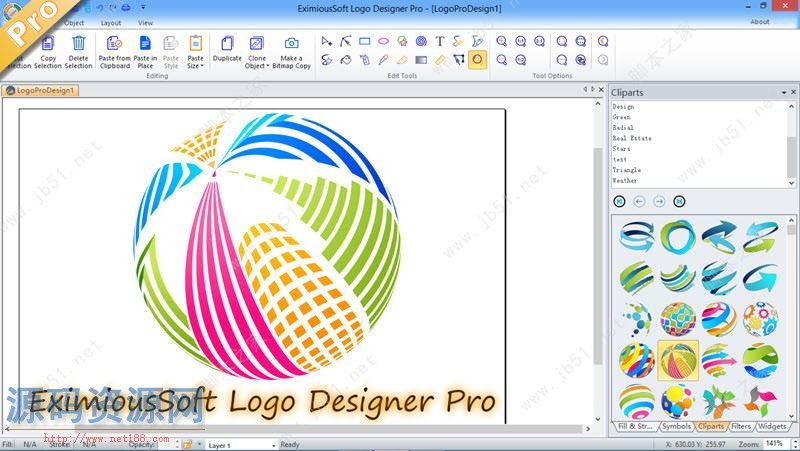800x451 pixels.
Task: Open the Cliparts panel options arrow
Action: point(784,92)
